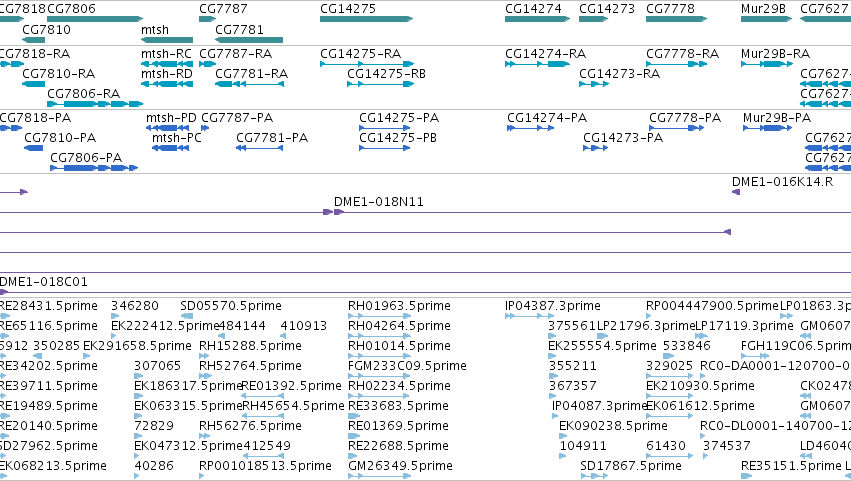Open transcript CG7787-RA
Screen dimensions: 851x481
[208, 64]
